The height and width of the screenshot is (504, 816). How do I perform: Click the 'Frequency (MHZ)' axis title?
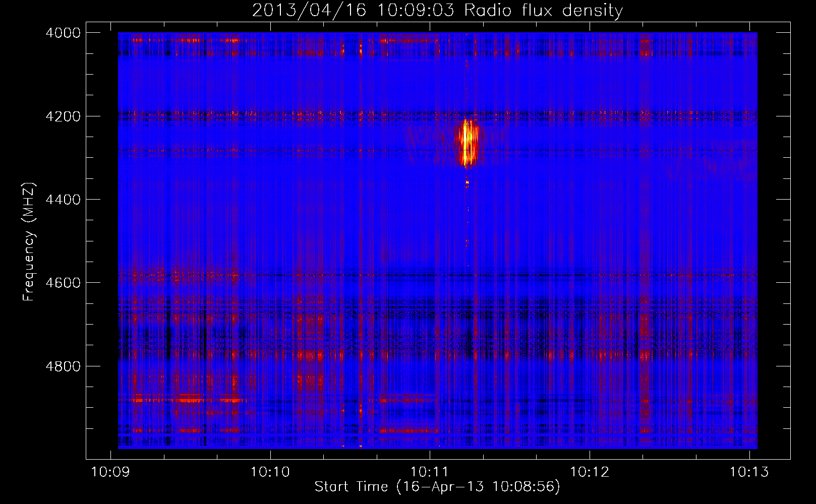[29, 242]
